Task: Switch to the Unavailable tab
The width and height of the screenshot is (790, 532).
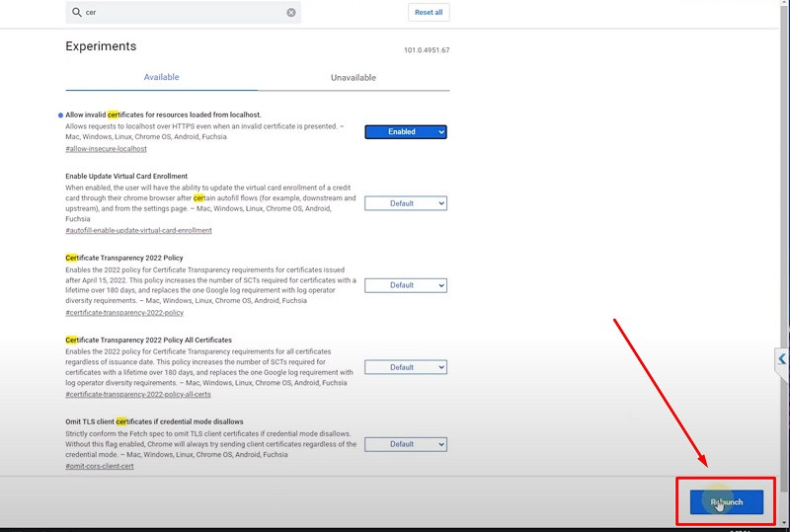Action: 353,77
